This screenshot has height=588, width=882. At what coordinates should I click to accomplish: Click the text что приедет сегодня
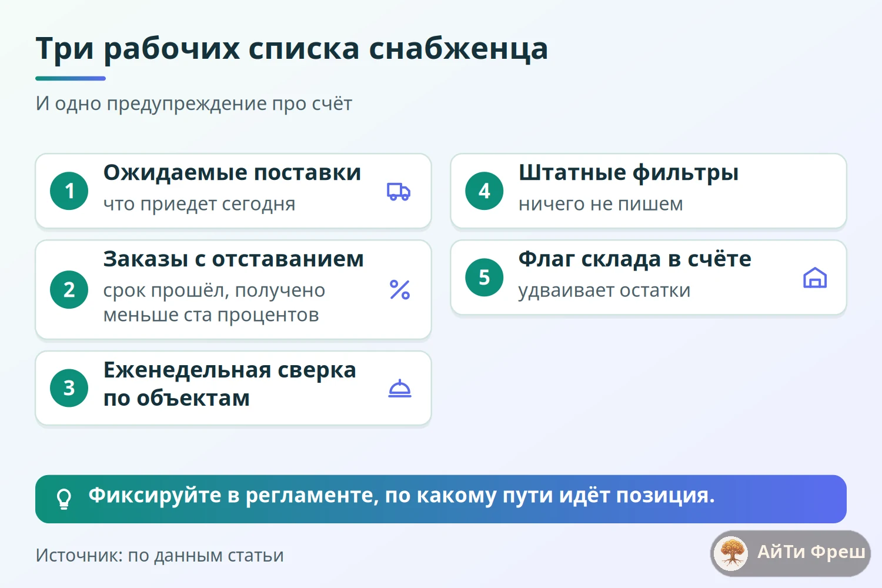coord(199,204)
